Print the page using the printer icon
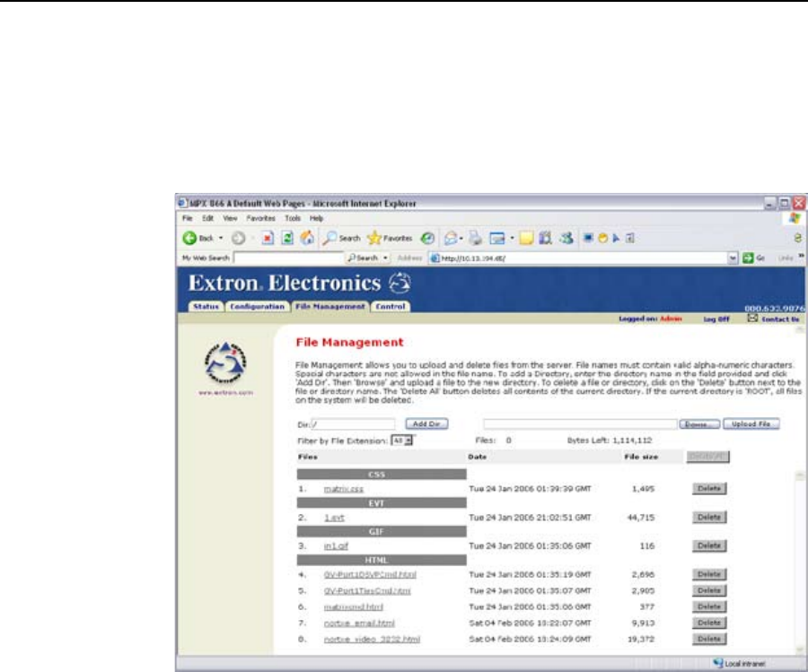 pos(475,238)
